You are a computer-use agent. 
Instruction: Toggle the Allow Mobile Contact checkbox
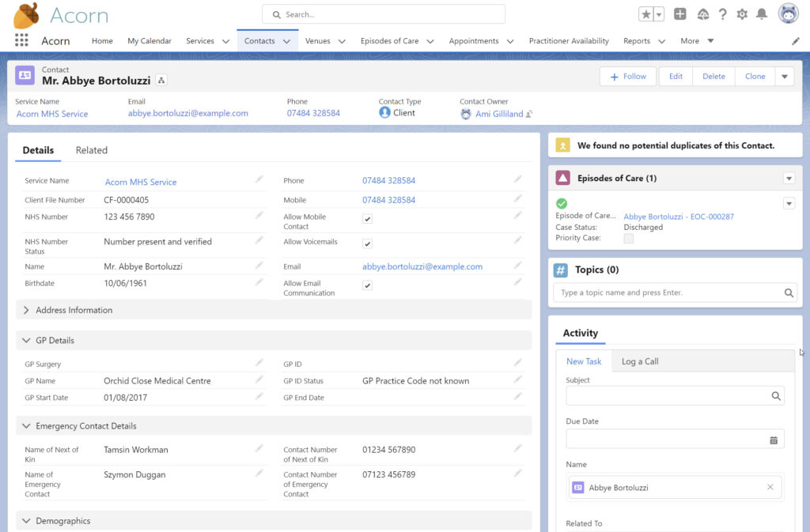367,219
